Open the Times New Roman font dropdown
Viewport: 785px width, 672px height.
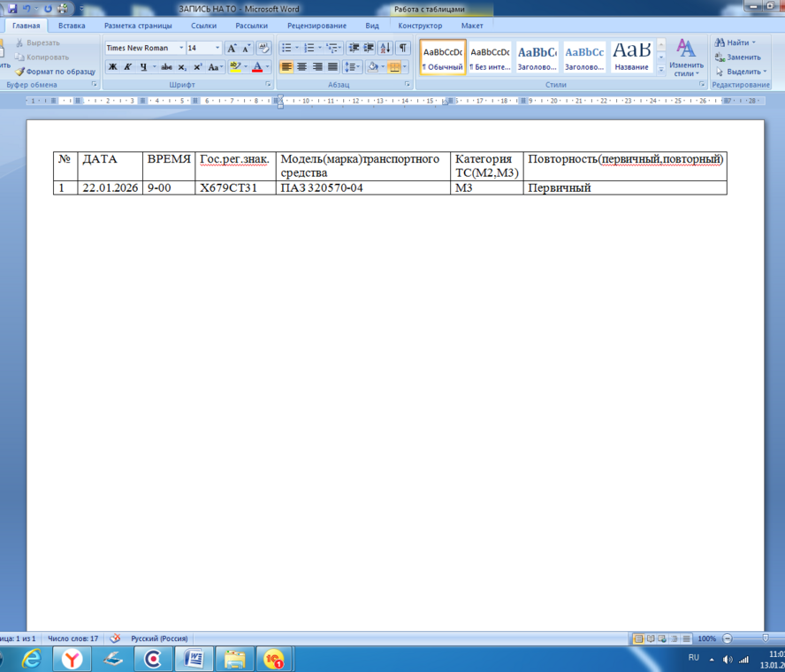click(x=181, y=48)
